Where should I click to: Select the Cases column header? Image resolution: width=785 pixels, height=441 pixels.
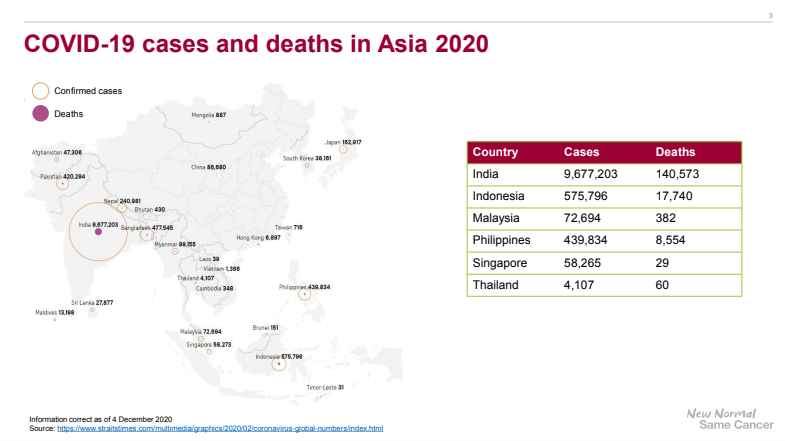[581, 152]
